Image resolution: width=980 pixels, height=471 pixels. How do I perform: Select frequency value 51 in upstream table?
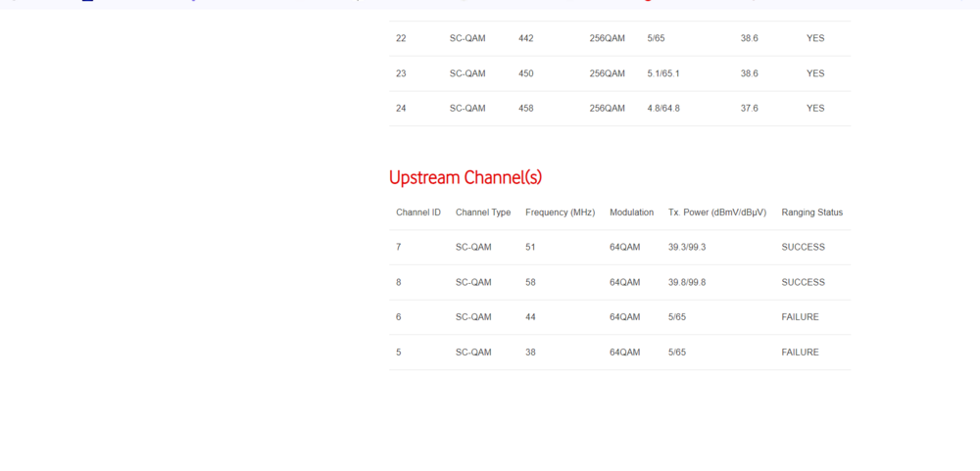coord(530,248)
